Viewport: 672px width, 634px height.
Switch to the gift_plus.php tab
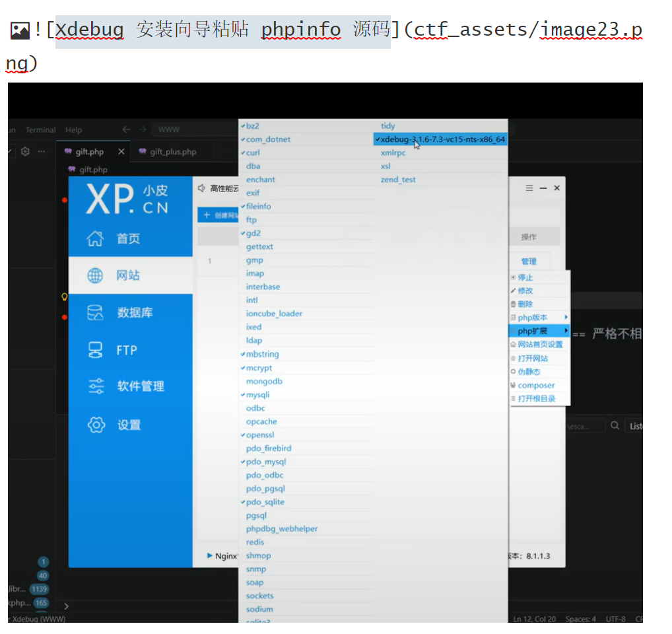click(173, 151)
